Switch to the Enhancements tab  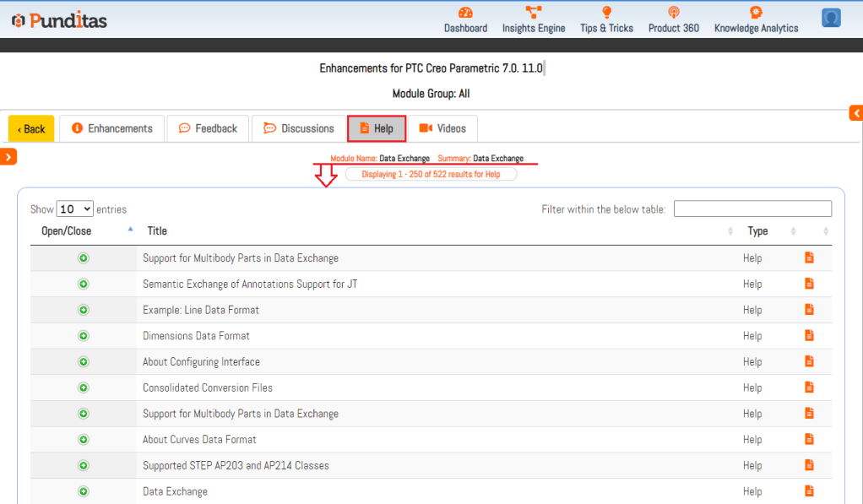pyautogui.click(x=112, y=128)
